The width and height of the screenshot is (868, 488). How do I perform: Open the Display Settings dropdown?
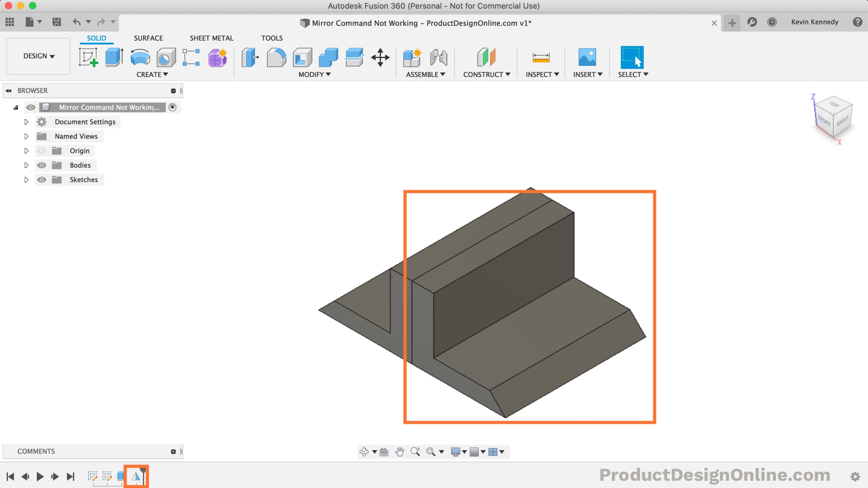coord(458,451)
